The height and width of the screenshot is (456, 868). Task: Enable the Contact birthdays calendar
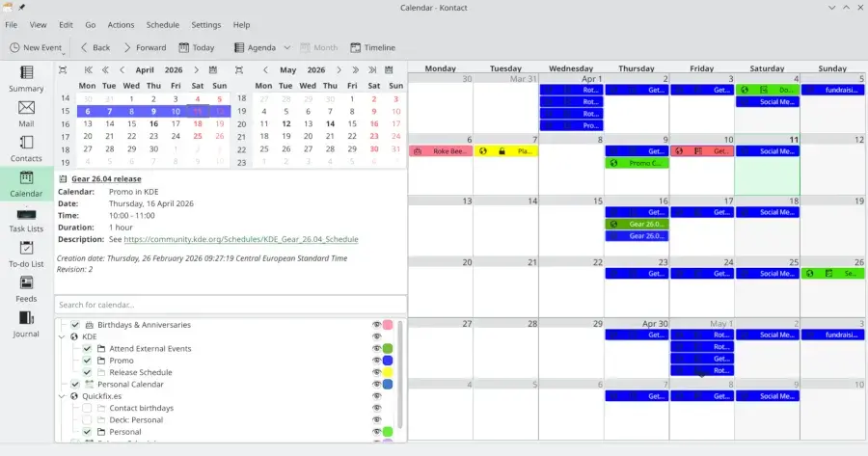(x=87, y=408)
